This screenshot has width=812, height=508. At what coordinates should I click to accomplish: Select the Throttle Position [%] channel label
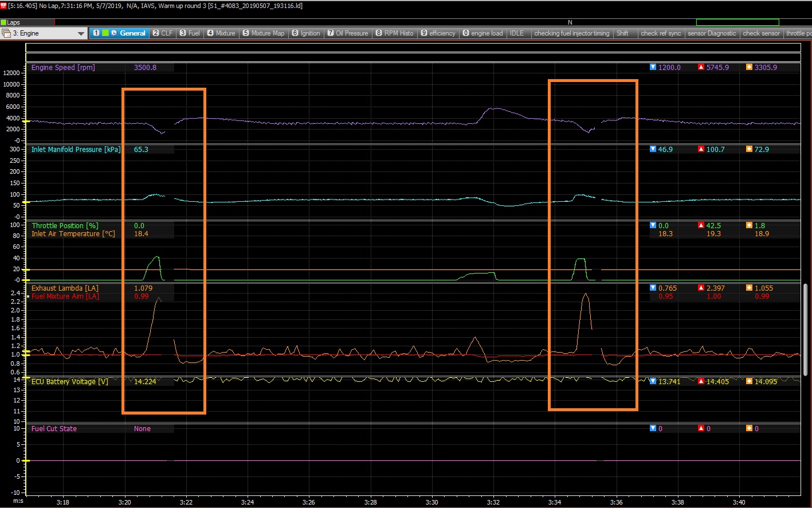coord(65,226)
